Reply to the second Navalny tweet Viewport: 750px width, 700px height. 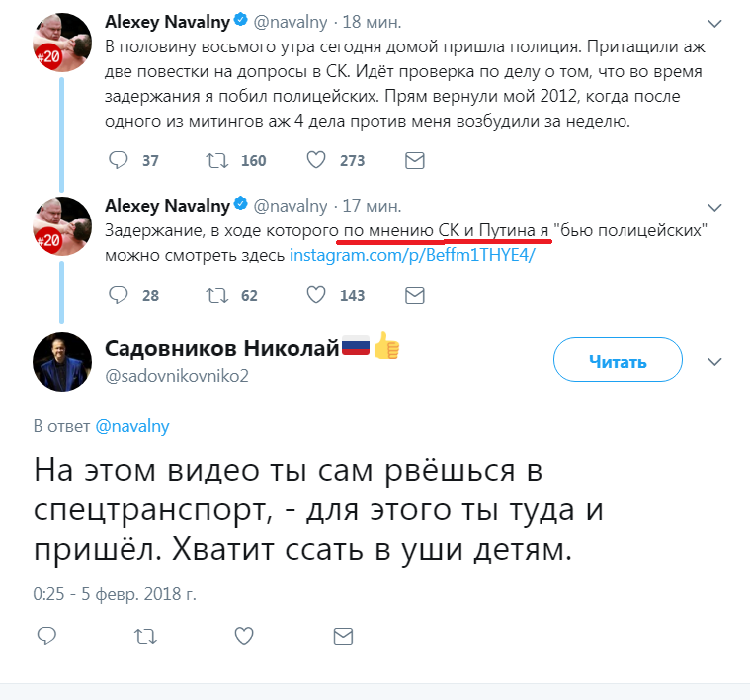119,295
